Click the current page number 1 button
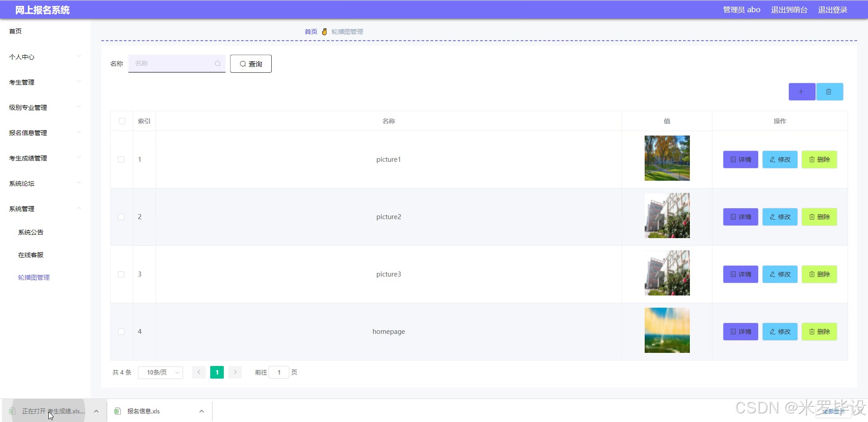Image resolution: width=868 pixels, height=422 pixels. coord(217,372)
